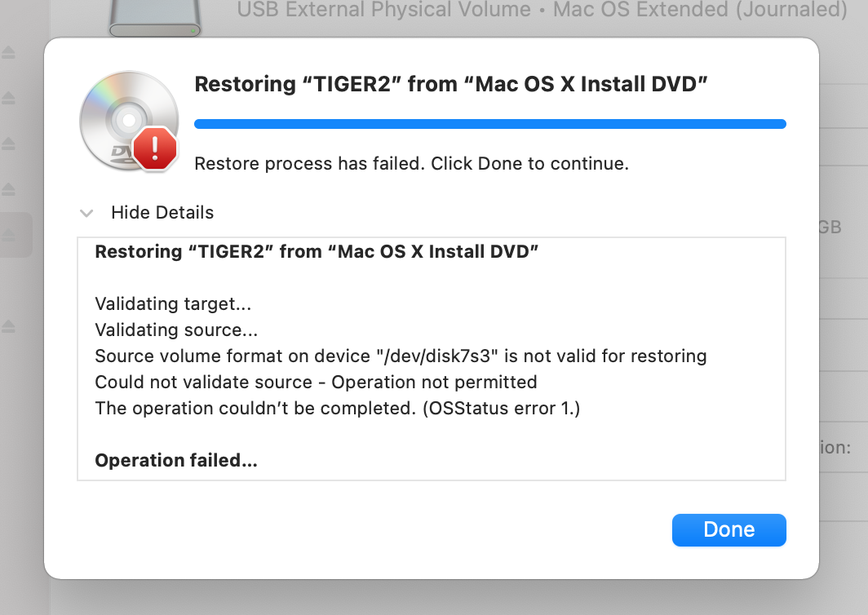Click the Could not validate source line
Image resolution: width=868 pixels, height=615 pixels.
[316, 382]
